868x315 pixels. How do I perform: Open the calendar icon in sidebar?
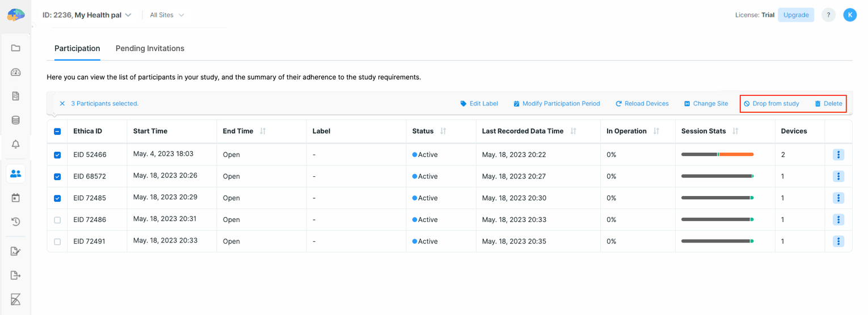(x=16, y=198)
